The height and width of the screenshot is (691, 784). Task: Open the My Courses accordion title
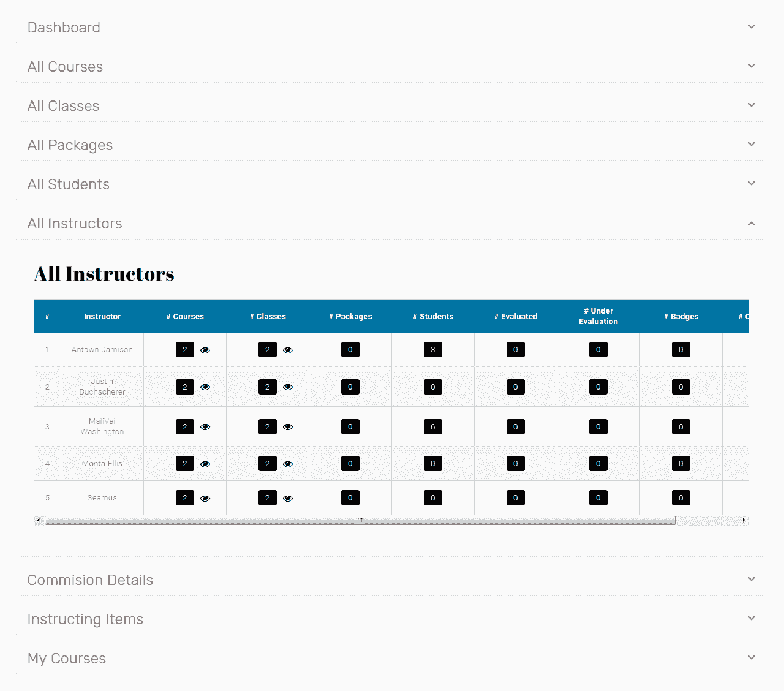coord(67,659)
